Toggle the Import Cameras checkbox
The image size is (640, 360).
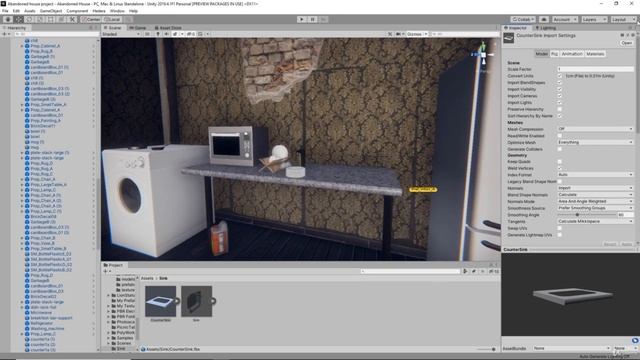click(x=560, y=96)
